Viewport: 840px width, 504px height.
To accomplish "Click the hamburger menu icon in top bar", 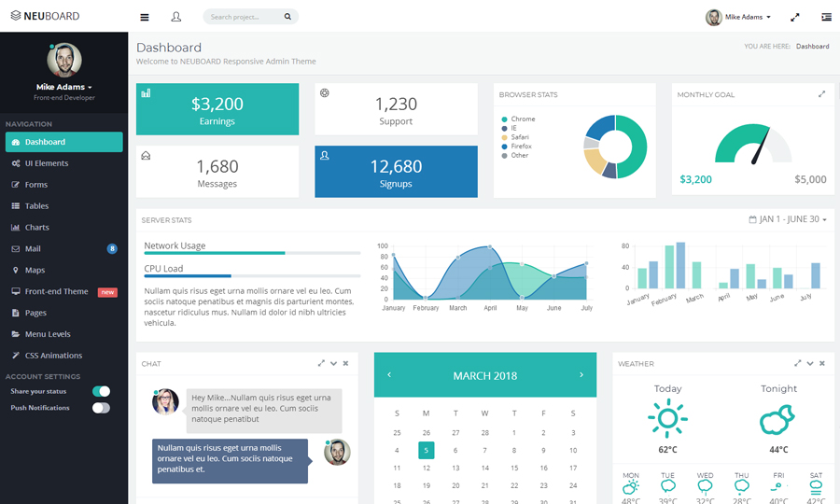I will (144, 17).
